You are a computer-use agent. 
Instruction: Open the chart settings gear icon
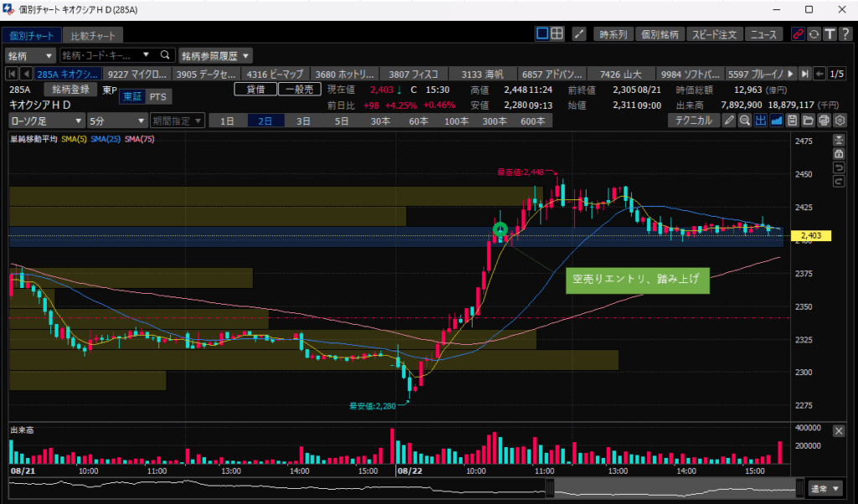click(840, 121)
